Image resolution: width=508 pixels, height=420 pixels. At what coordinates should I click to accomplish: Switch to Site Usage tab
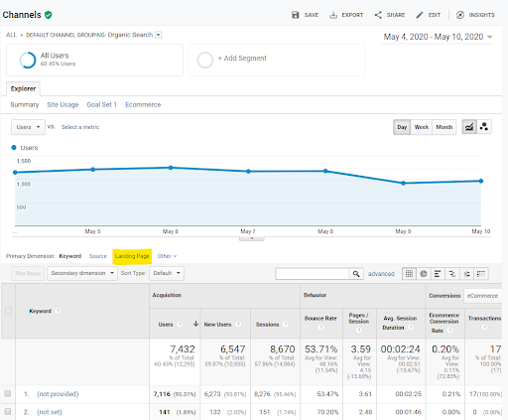click(x=63, y=105)
